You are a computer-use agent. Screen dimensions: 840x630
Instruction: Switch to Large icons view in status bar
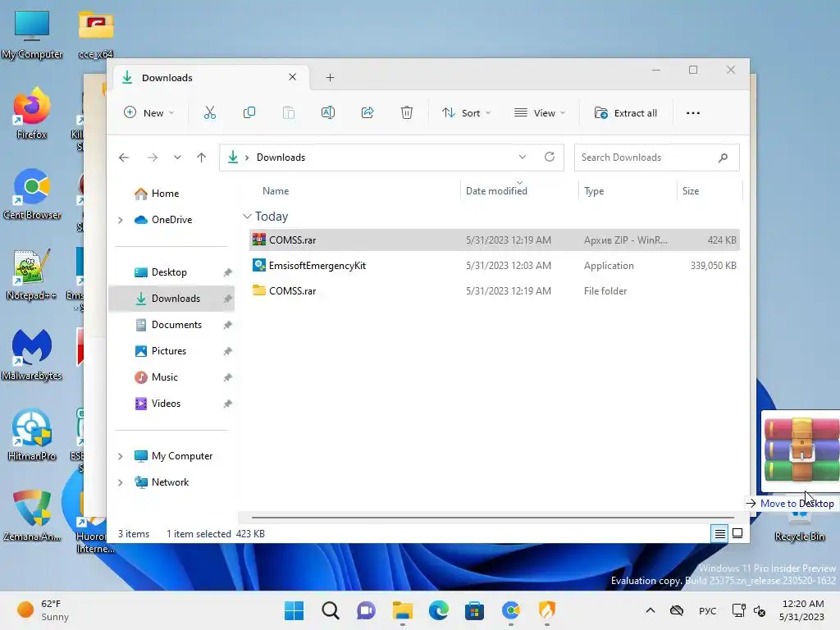(x=737, y=533)
